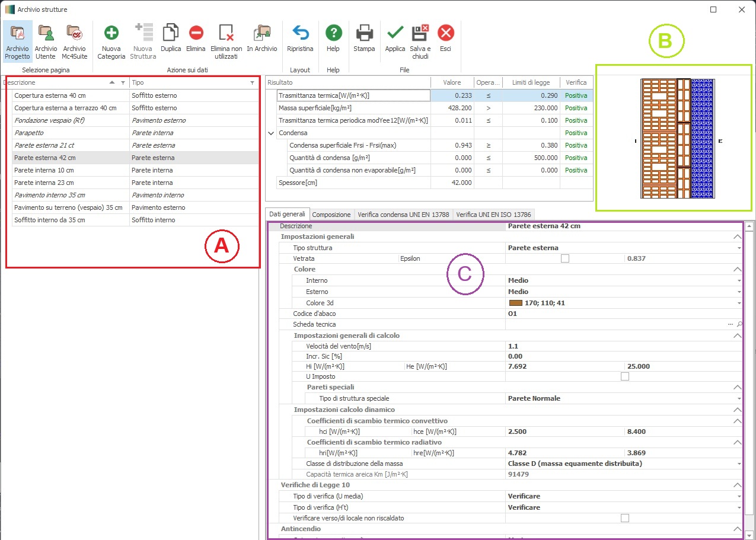Switch to the Composizione tab
Screen dimensions: 756x540
[331, 215]
